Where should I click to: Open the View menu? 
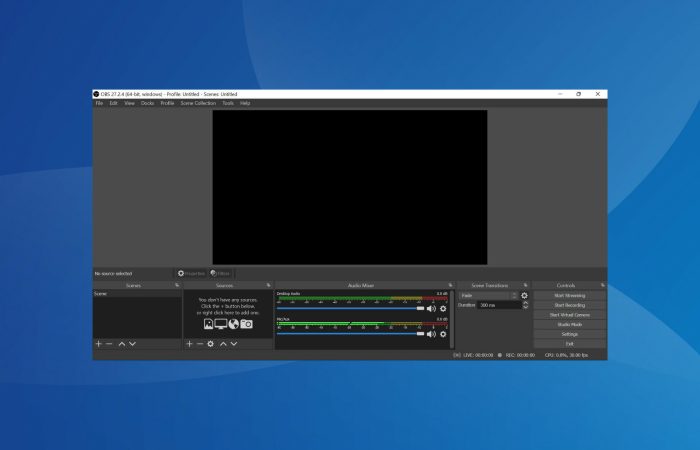pyautogui.click(x=129, y=103)
